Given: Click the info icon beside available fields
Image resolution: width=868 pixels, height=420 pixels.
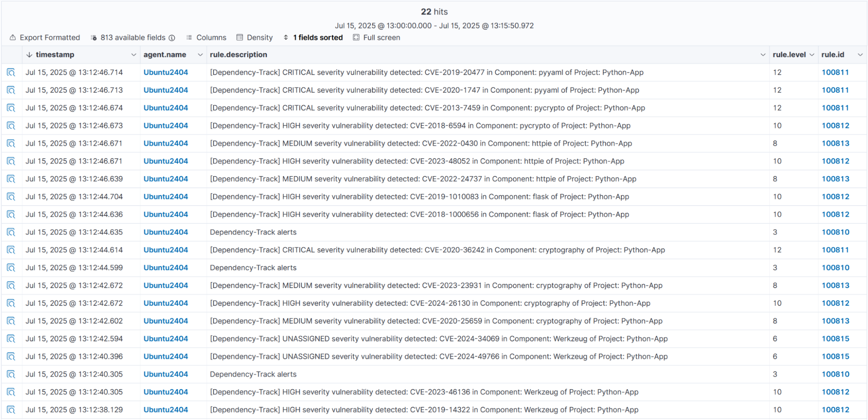Looking at the screenshot, I should point(172,38).
